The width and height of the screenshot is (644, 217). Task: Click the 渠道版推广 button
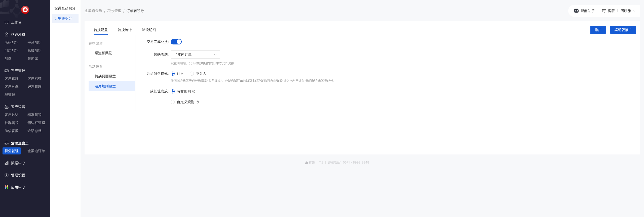(623, 30)
